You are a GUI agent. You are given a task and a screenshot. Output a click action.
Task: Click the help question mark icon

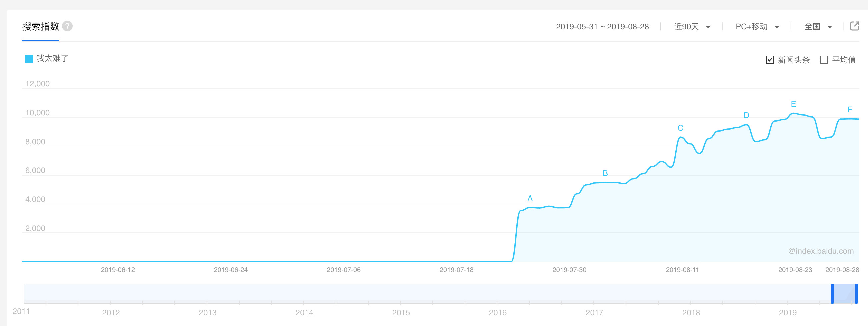point(67,26)
